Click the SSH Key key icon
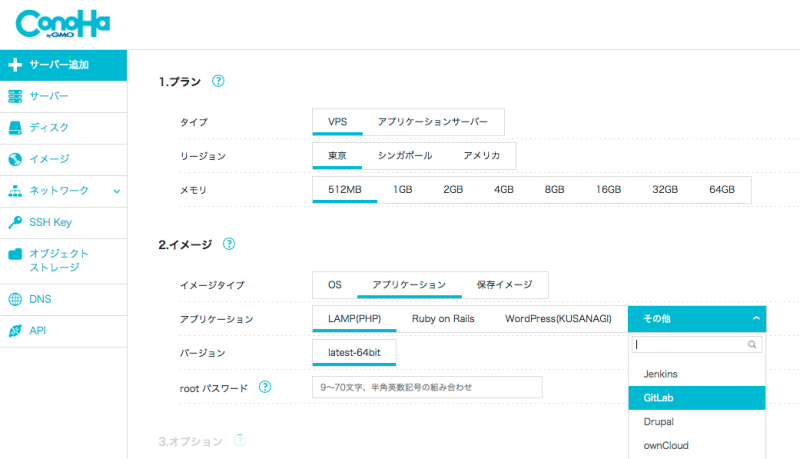Screen dimensions: 800x459 (x=15, y=222)
